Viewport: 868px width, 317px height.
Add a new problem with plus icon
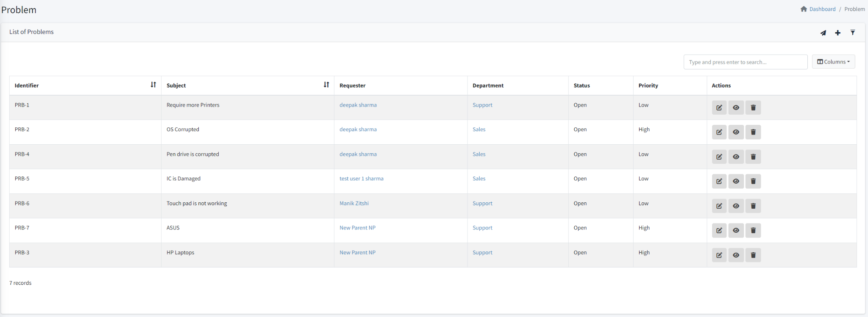(838, 33)
